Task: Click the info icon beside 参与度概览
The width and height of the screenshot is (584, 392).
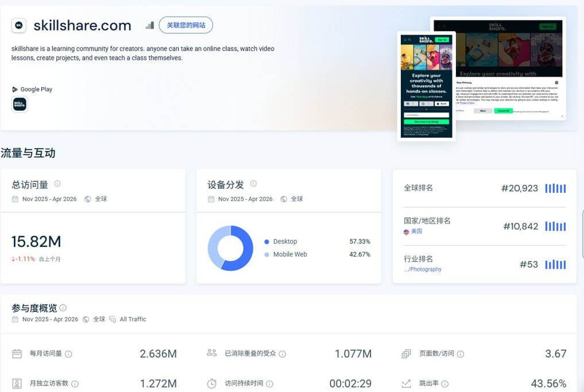Action: pos(63,308)
